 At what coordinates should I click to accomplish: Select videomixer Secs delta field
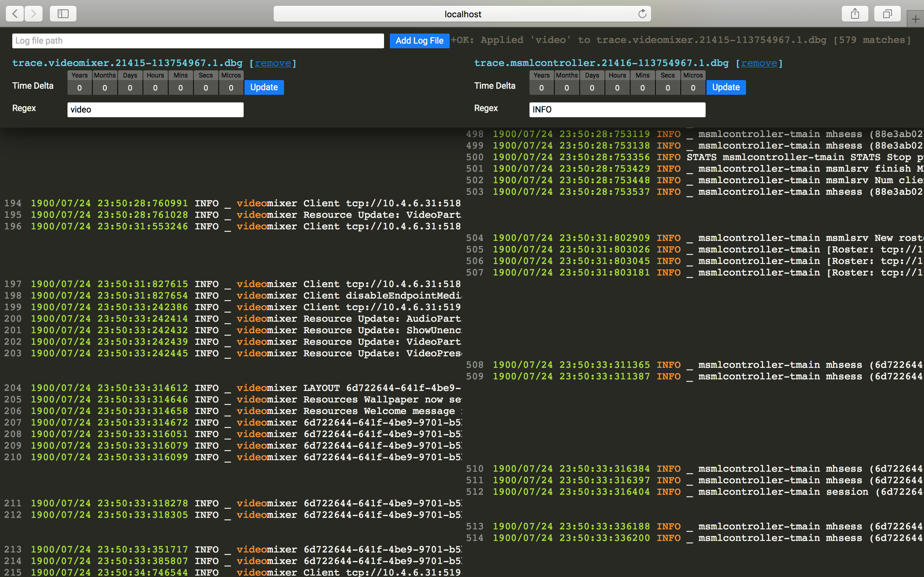(206, 88)
